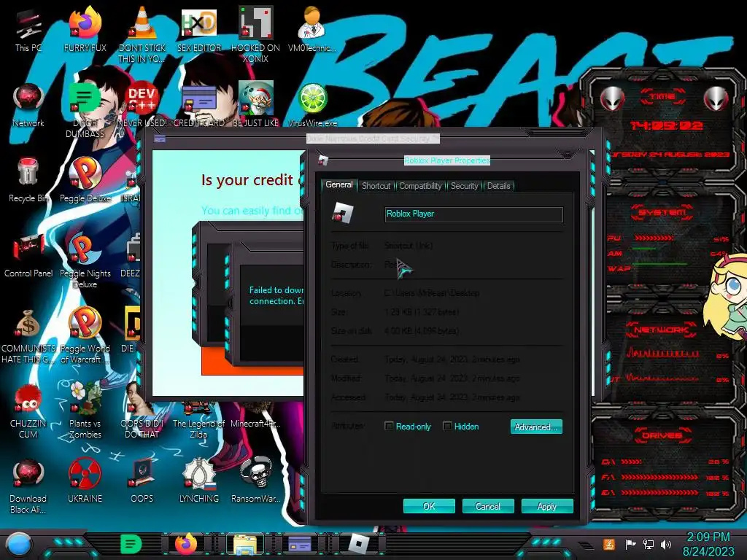The width and height of the screenshot is (747, 560).
Task: Enable the Read-only attribute checkbox
Action: tap(389, 426)
